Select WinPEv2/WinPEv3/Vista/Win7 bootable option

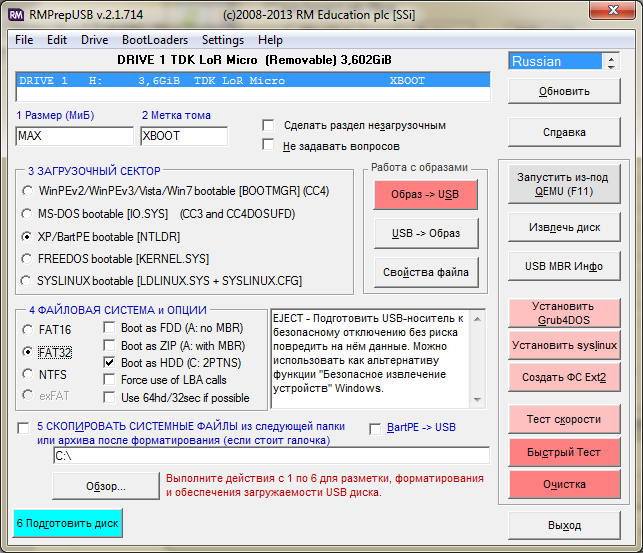click(x=27, y=191)
